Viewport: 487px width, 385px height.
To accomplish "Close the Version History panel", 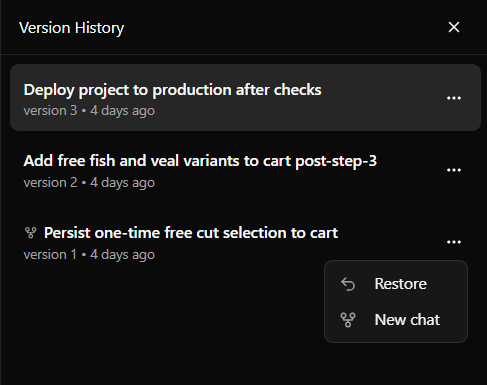I will (x=454, y=27).
